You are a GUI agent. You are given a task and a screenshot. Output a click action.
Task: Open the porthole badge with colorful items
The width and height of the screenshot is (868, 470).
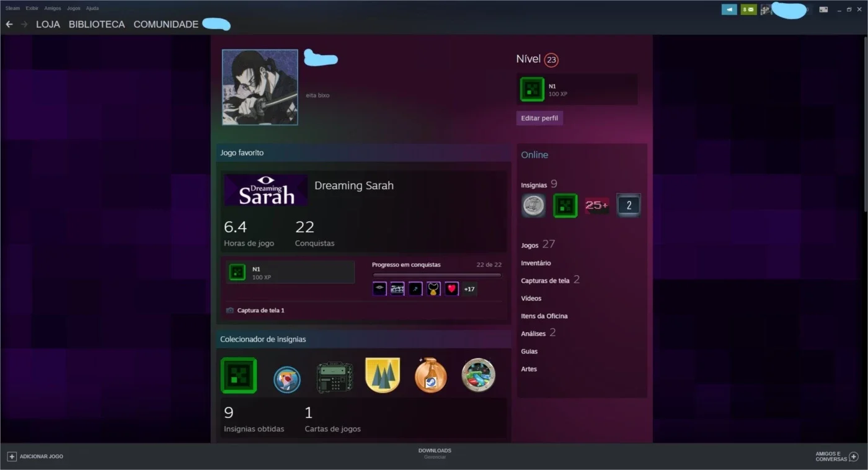click(x=479, y=375)
